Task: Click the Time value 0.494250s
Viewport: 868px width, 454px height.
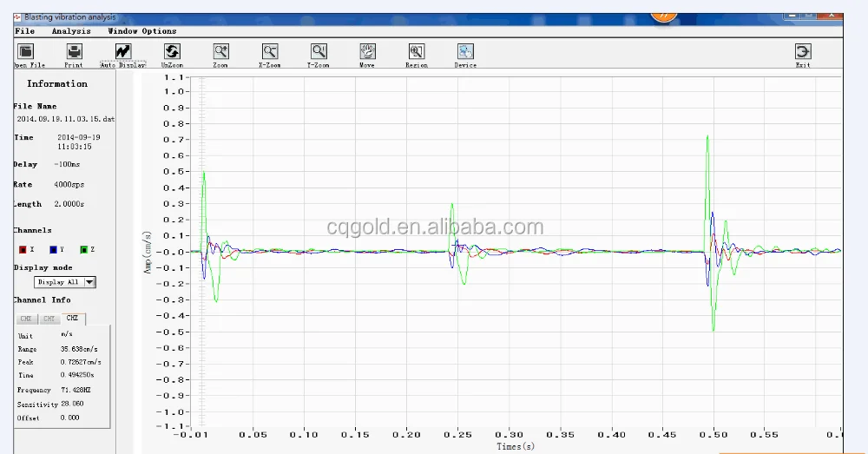Action: coord(77,375)
